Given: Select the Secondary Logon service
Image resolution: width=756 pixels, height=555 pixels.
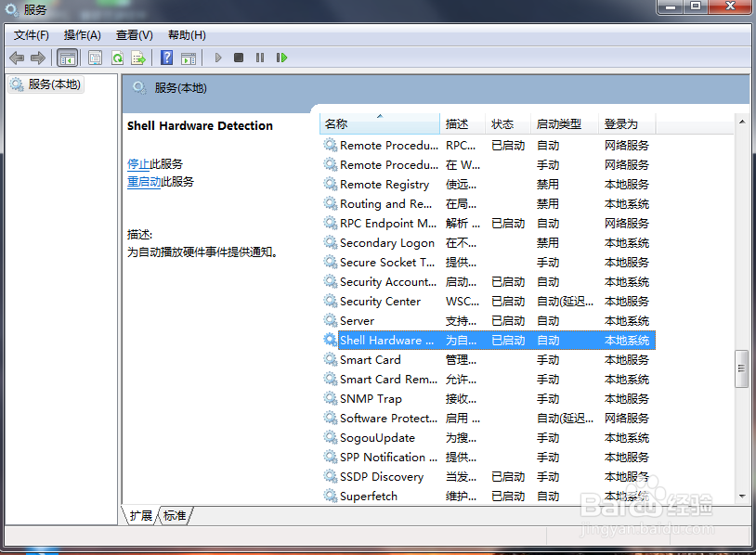Looking at the screenshot, I should [488, 243].
